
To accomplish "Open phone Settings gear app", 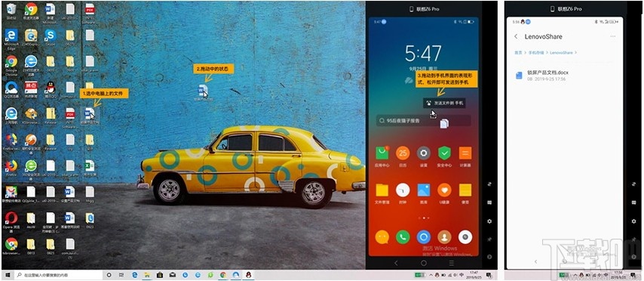I will [424, 156].
